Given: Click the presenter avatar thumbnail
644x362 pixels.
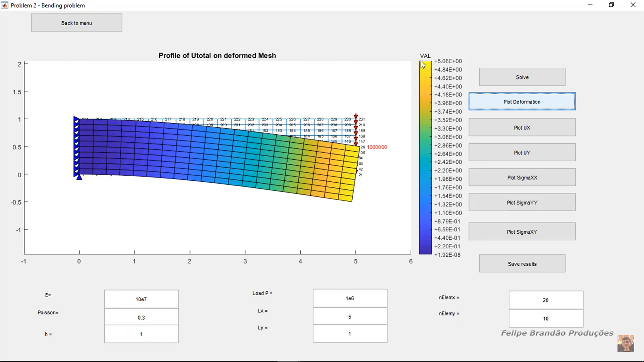Looking at the screenshot, I should click(x=626, y=343).
